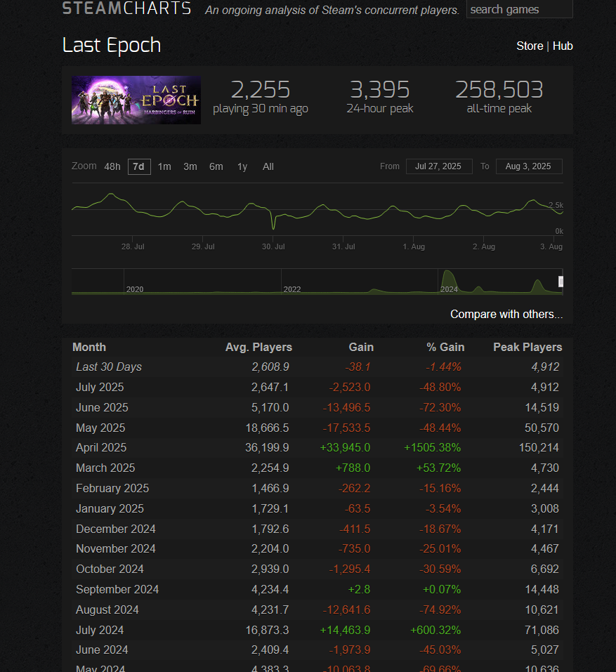Click the Last Epoch page title
The width and height of the screenshot is (616, 672).
click(112, 45)
